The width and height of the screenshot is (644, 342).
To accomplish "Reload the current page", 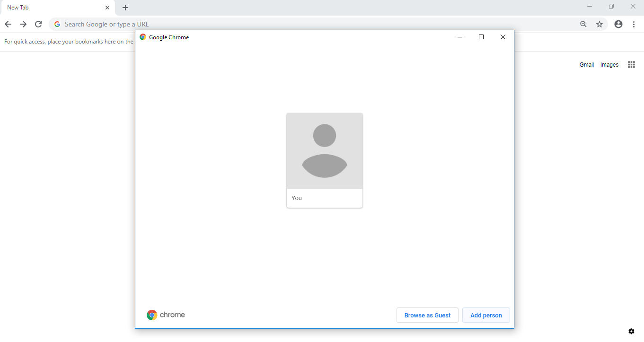I will (x=38, y=24).
